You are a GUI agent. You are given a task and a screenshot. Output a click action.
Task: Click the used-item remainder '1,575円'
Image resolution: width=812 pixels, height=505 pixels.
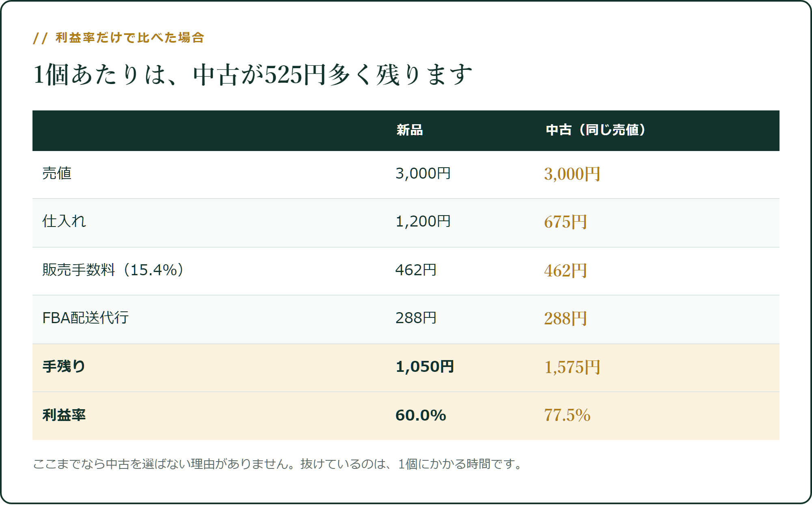tap(572, 367)
